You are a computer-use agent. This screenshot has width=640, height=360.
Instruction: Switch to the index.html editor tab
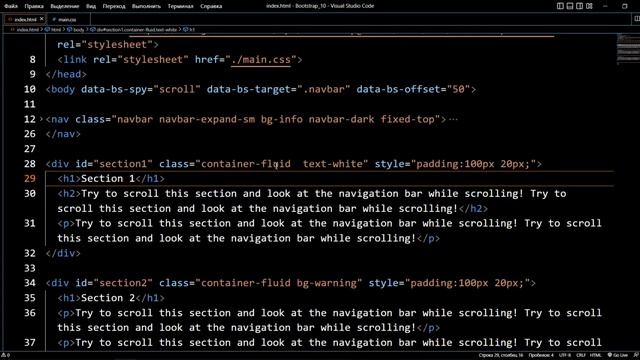click(25, 19)
